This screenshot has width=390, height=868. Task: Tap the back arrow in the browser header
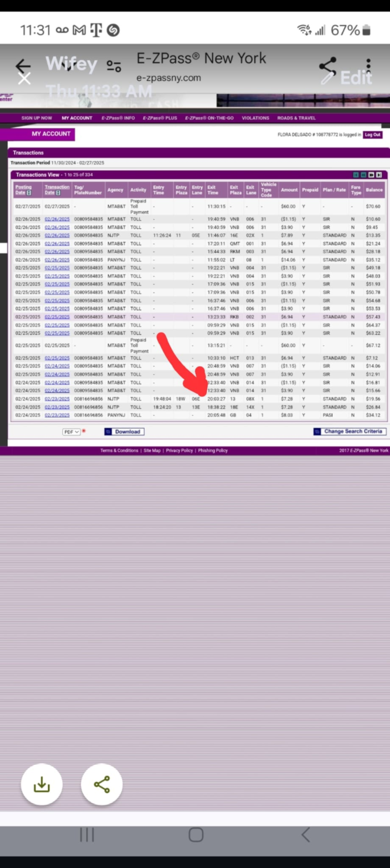[x=23, y=65]
